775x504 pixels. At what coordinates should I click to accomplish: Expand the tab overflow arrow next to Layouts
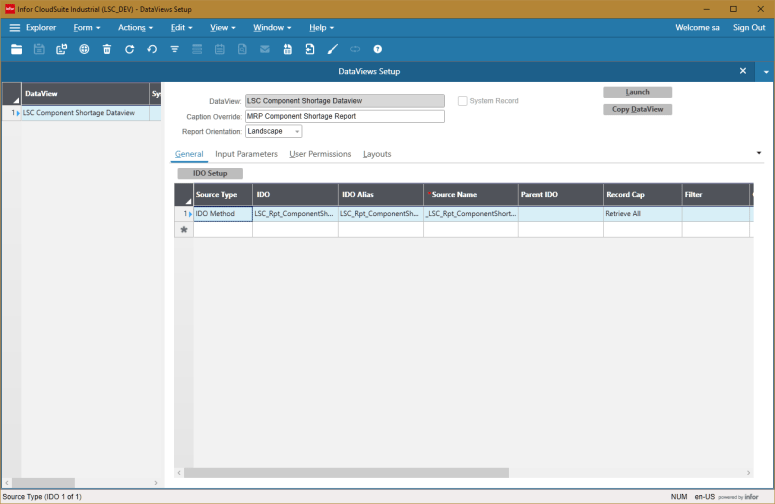[759, 153]
